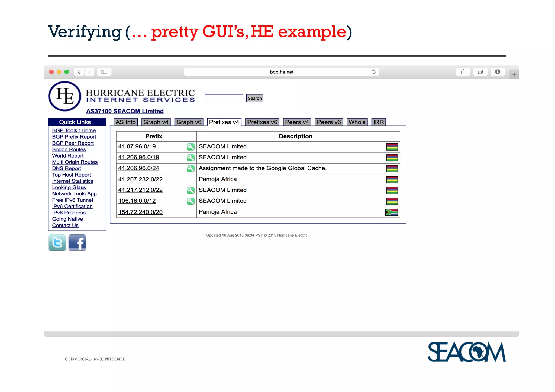Screen dimensions: 555x392
Task: Click the green key icon for 41.217.212.0/22
Action: 191,190
